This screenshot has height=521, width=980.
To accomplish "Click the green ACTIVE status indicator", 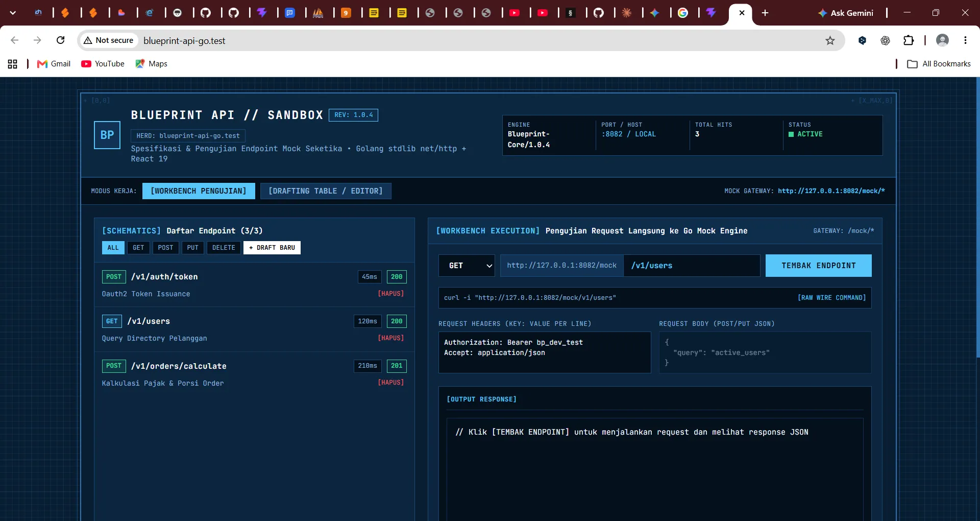I will point(805,134).
